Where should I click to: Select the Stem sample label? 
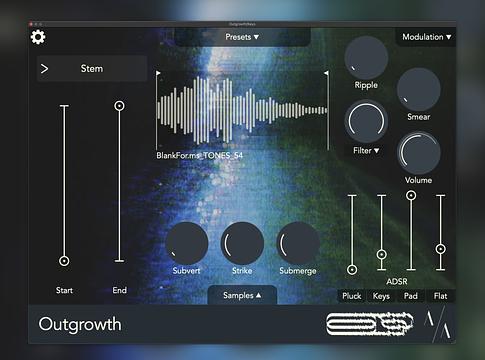click(x=92, y=69)
